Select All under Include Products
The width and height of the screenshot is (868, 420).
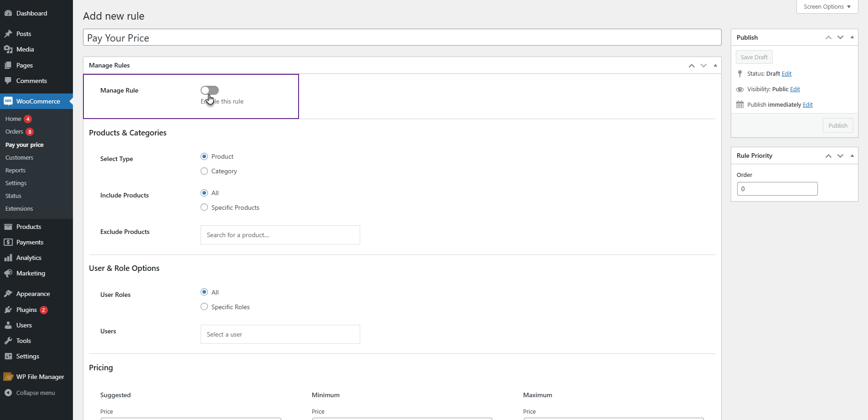pos(204,193)
